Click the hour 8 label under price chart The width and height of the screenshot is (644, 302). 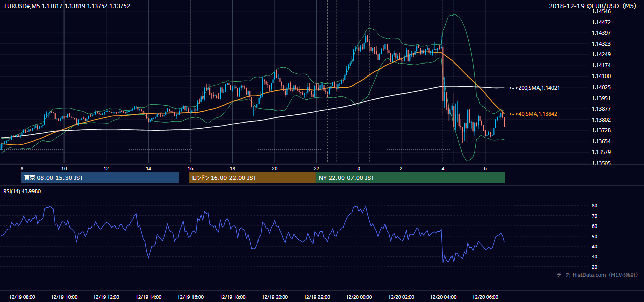pos(22,168)
